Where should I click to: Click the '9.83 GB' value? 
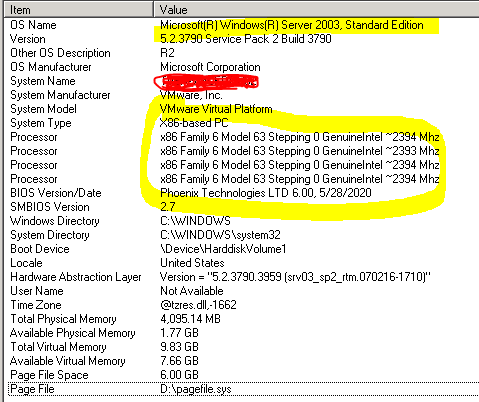(179, 347)
